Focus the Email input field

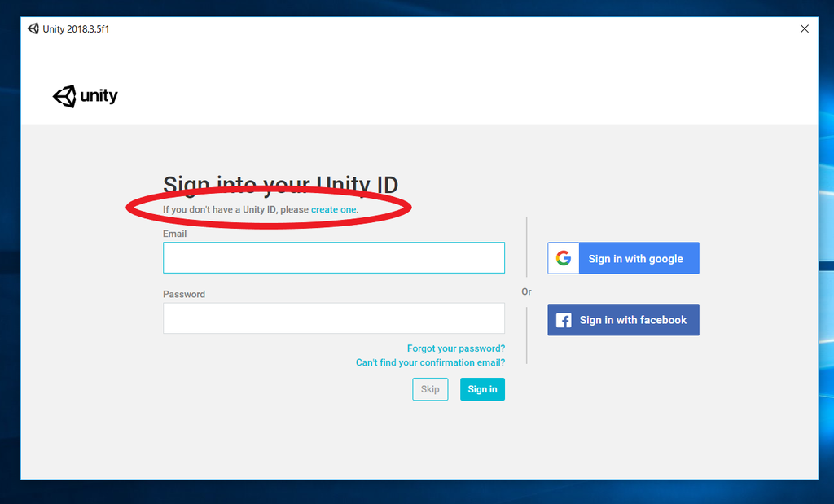click(x=333, y=258)
